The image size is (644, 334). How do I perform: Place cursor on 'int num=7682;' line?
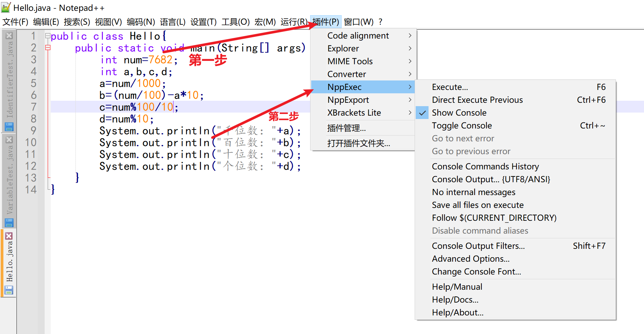pyautogui.click(x=139, y=60)
